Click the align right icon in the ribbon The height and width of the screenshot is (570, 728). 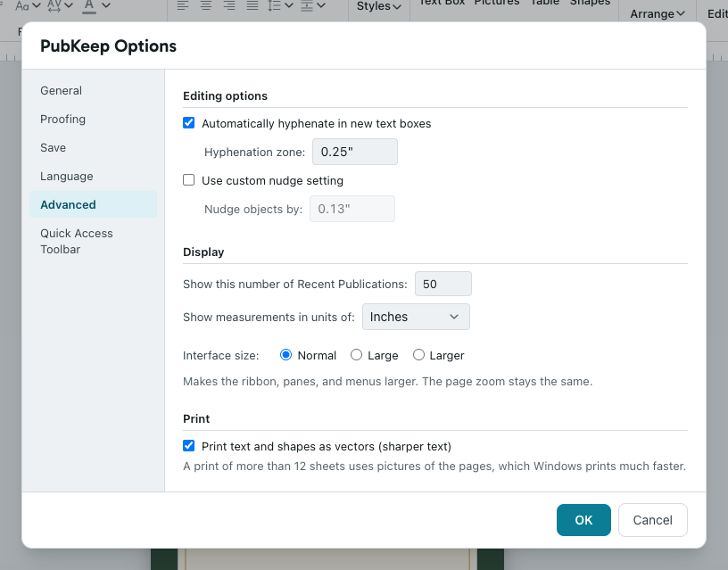tap(229, 5)
